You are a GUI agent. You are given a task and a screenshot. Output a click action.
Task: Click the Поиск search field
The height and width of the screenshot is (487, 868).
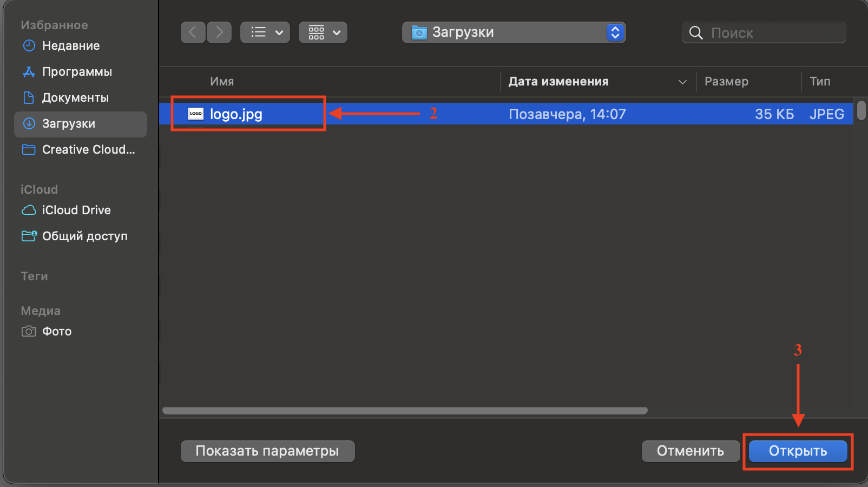[764, 32]
